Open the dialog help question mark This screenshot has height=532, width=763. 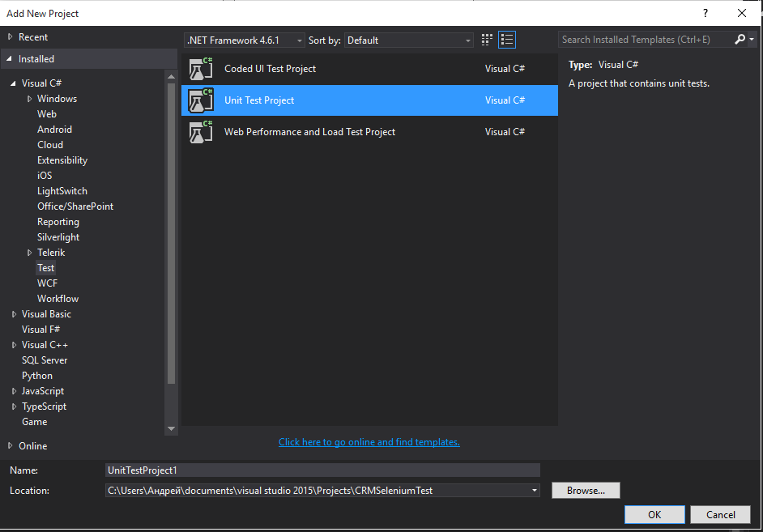point(705,13)
